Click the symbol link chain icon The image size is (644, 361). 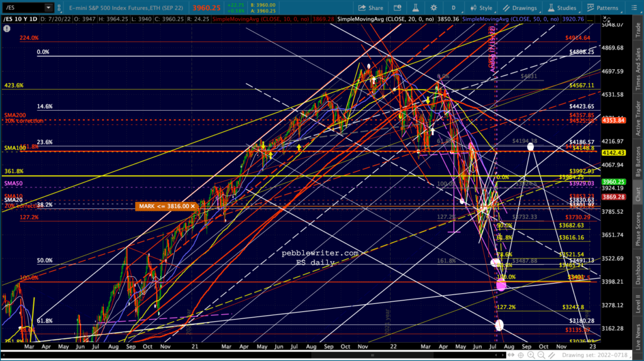pos(59,8)
